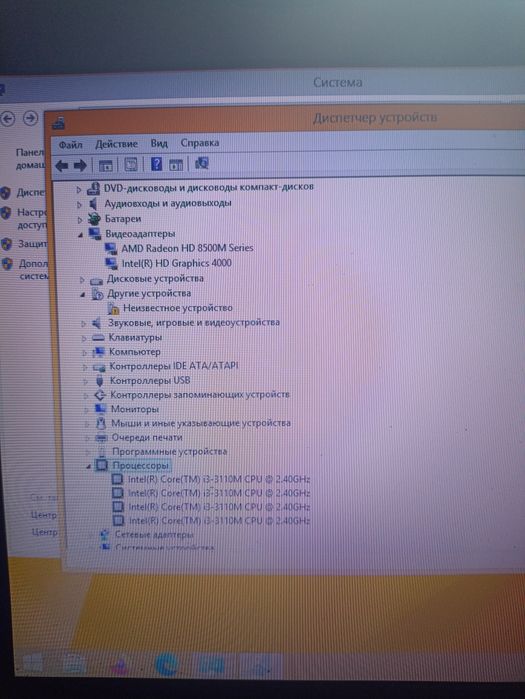525x699 pixels.
Task: Open Дополнительные параметры системы sidebar link
Action: tap(33, 270)
